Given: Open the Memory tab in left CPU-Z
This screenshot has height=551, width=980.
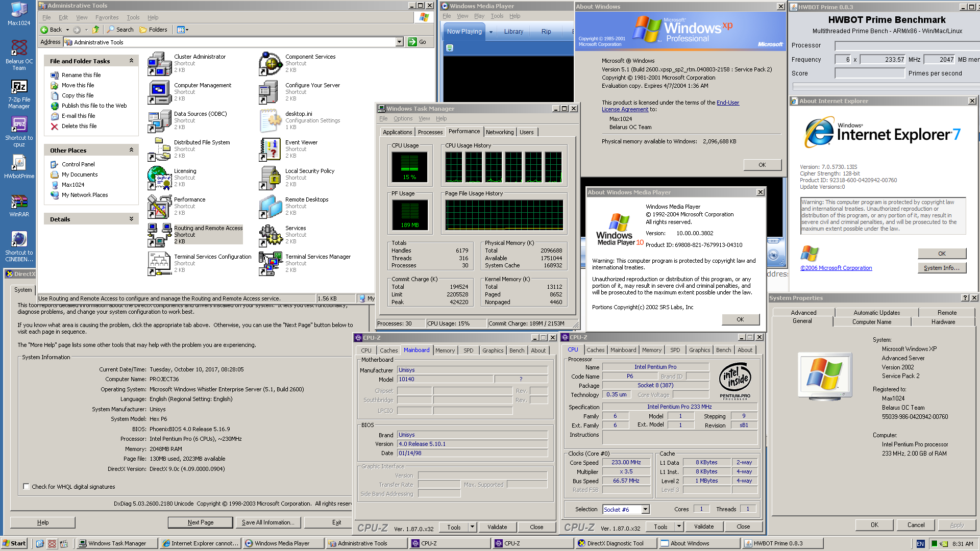Looking at the screenshot, I should [x=445, y=350].
